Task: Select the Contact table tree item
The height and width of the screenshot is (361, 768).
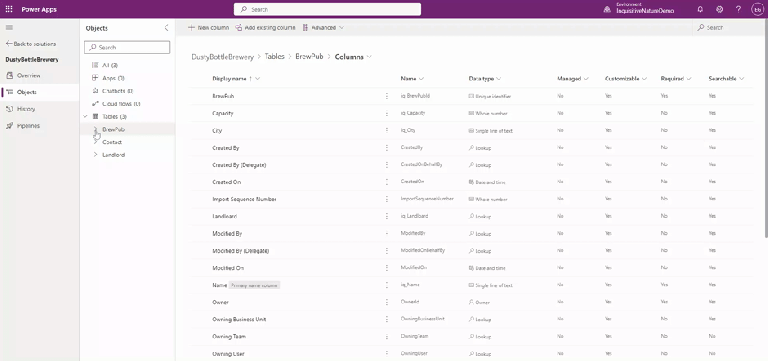Action: (112, 142)
